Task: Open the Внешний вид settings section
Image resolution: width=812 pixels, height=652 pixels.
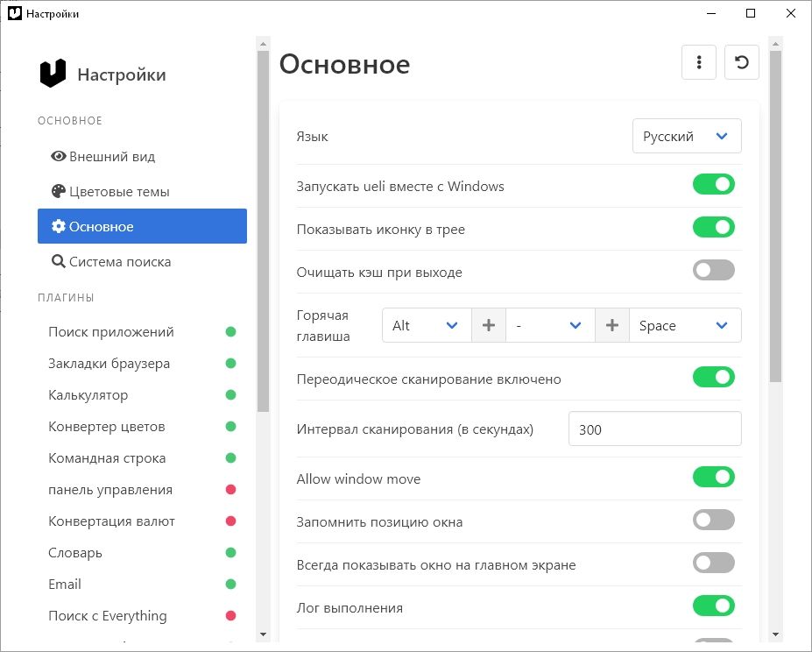Action: (x=112, y=157)
